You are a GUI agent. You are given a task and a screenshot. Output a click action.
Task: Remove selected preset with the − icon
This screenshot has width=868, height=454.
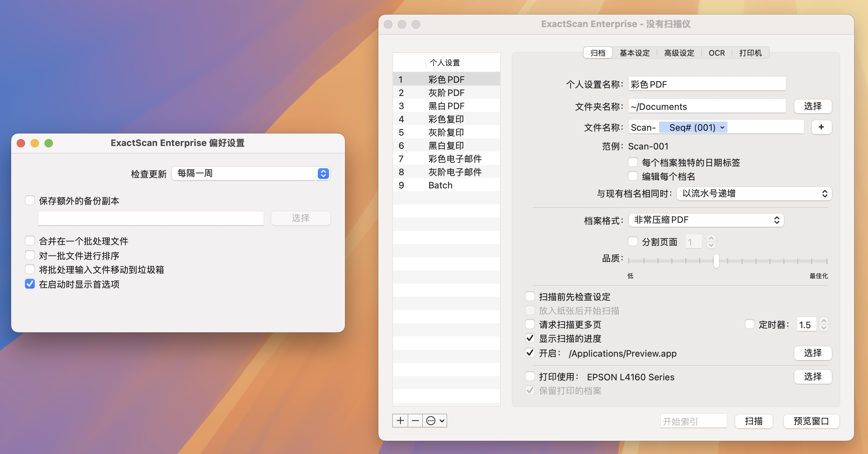(415, 421)
